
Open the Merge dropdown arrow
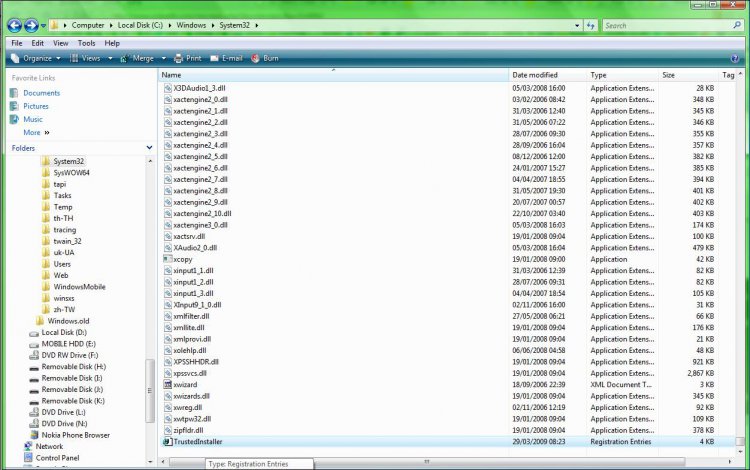point(164,58)
